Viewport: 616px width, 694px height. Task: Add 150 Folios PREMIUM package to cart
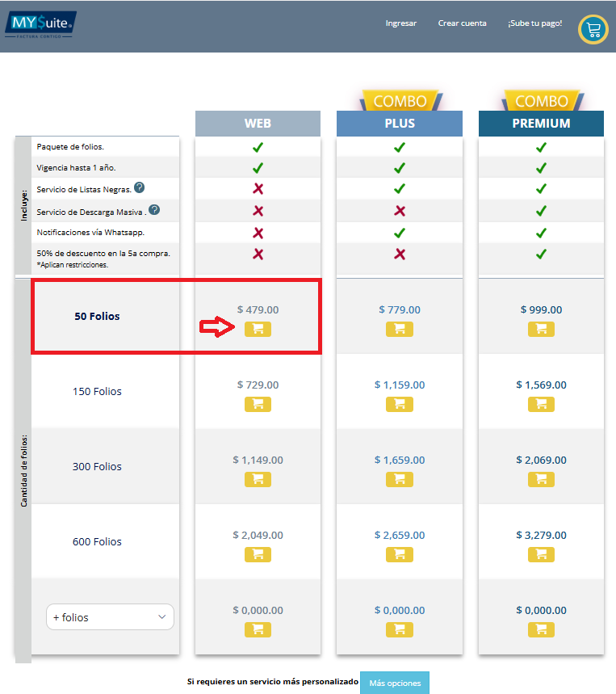tap(541, 404)
